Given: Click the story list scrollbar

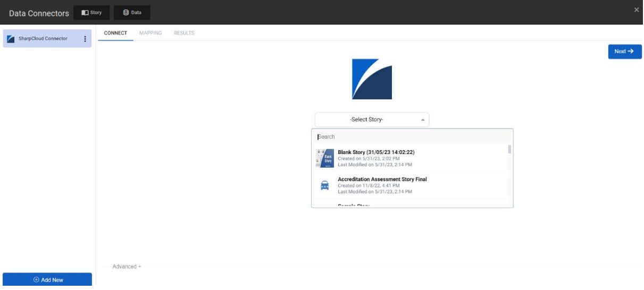Looking at the screenshot, I should [x=509, y=149].
